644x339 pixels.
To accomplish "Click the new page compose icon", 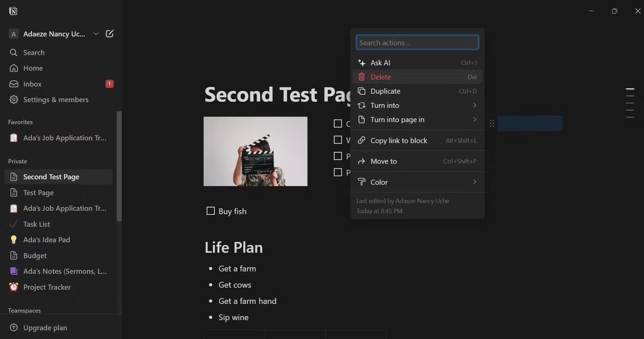I will (109, 34).
